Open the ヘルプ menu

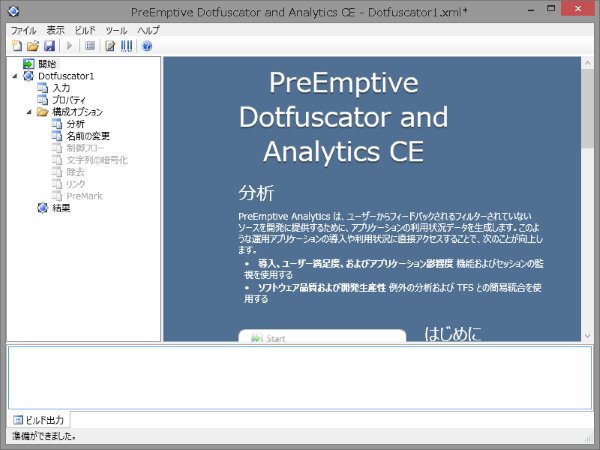click(x=149, y=30)
